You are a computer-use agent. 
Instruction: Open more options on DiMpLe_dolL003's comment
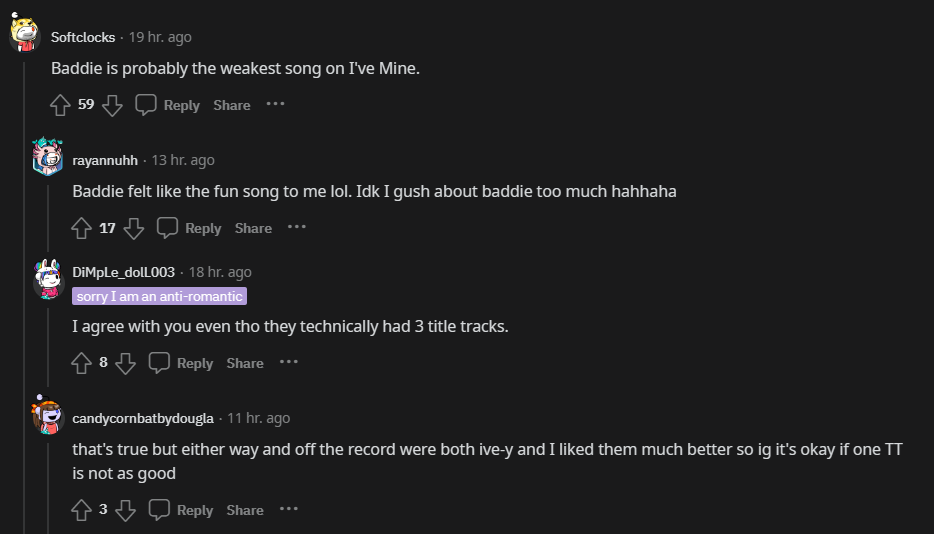pyautogui.click(x=289, y=362)
